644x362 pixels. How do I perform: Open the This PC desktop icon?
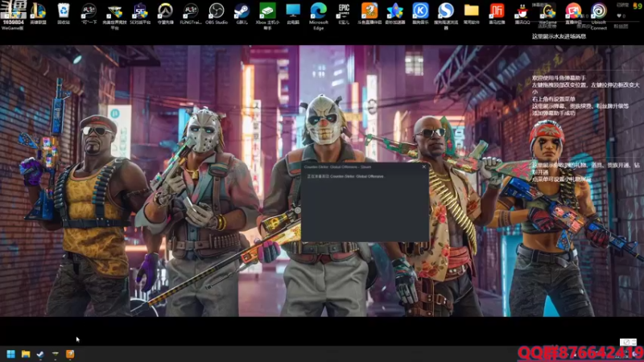tap(293, 14)
